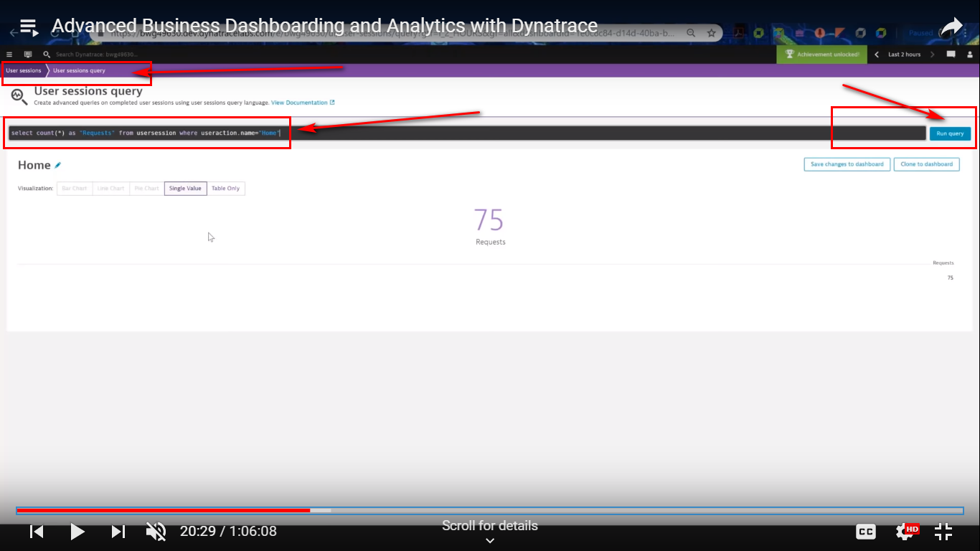The image size is (980, 551).
Task: Click the Run query button
Action: (950, 133)
